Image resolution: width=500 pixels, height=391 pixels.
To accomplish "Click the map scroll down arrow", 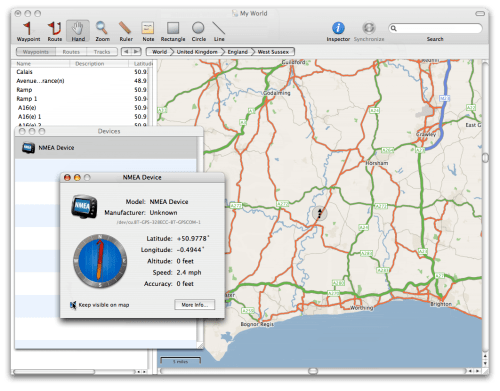I will (485, 363).
